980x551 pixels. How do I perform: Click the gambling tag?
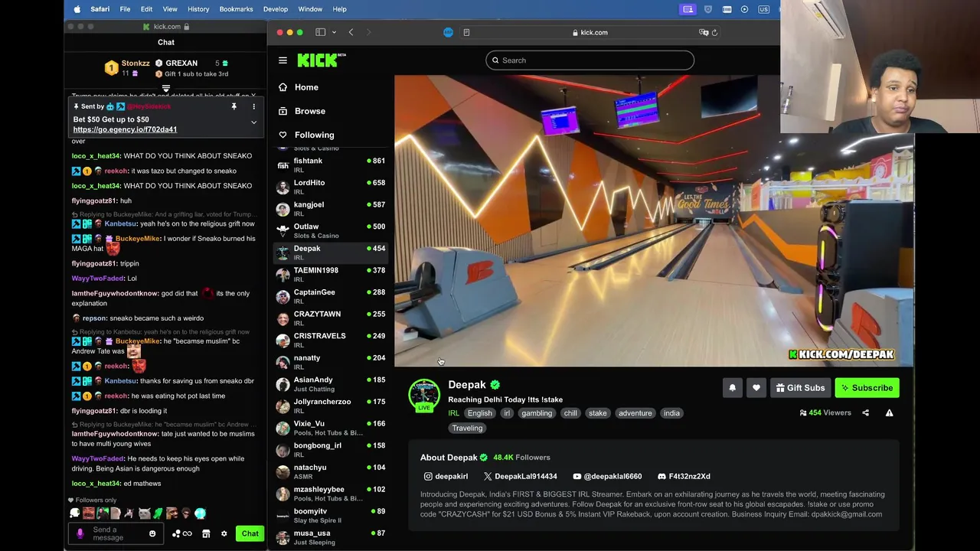tap(537, 413)
